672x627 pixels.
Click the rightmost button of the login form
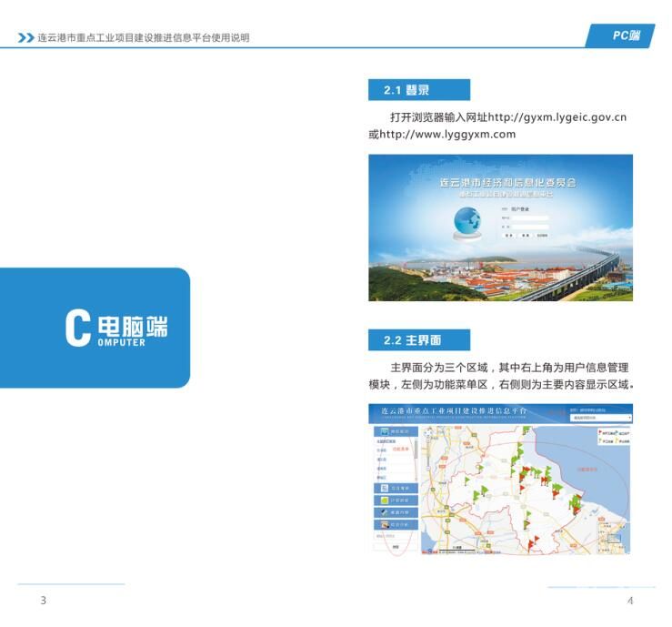pos(542,236)
